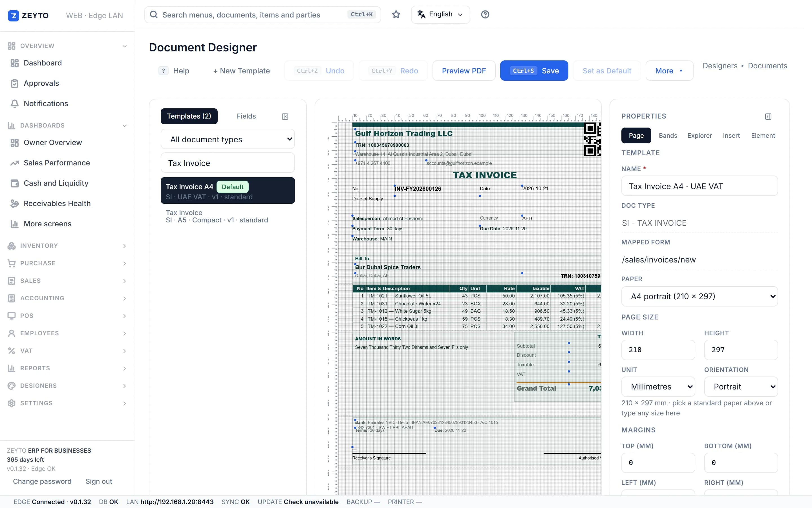Screen dimensions: 812x508
Task: Switch to the Insert properties tab
Action: click(x=731, y=135)
